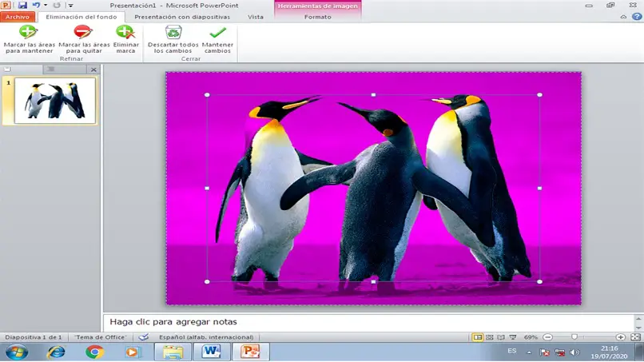Open the Vista tab
The height and width of the screenshot is (362, 644).
point(256,17)
